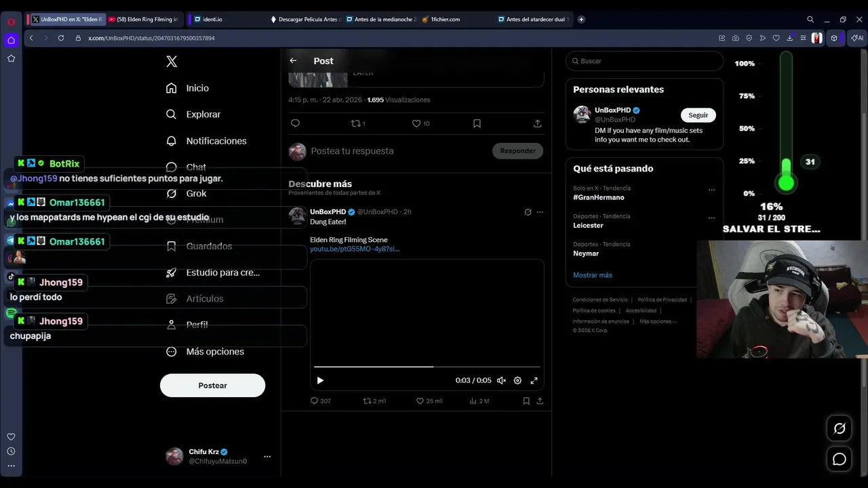
Task: Enter video fullscreen mode
Action: 534,381
